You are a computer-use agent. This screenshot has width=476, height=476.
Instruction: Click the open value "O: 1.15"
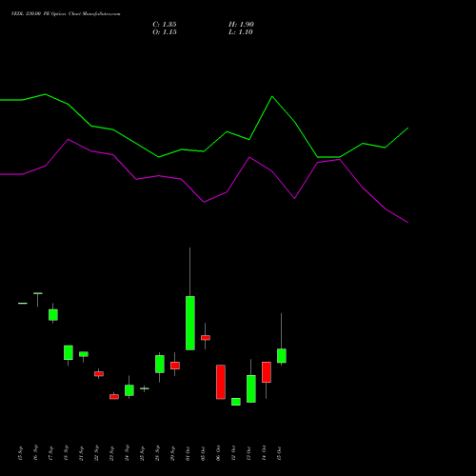click(165, 32)
